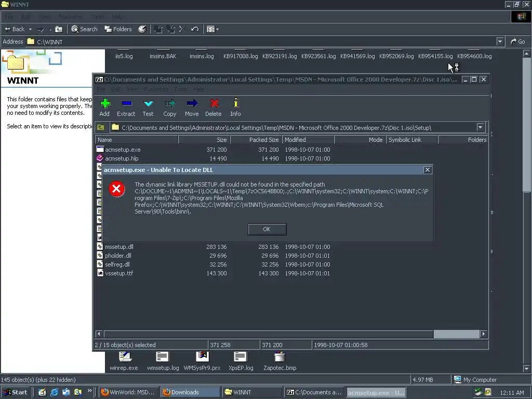The height and width of the screenshot is (399, 532).
Task: Click the 7-Zip horizontal scrollbar thumb
Action: pyautogui.click(x=457, y=334)
